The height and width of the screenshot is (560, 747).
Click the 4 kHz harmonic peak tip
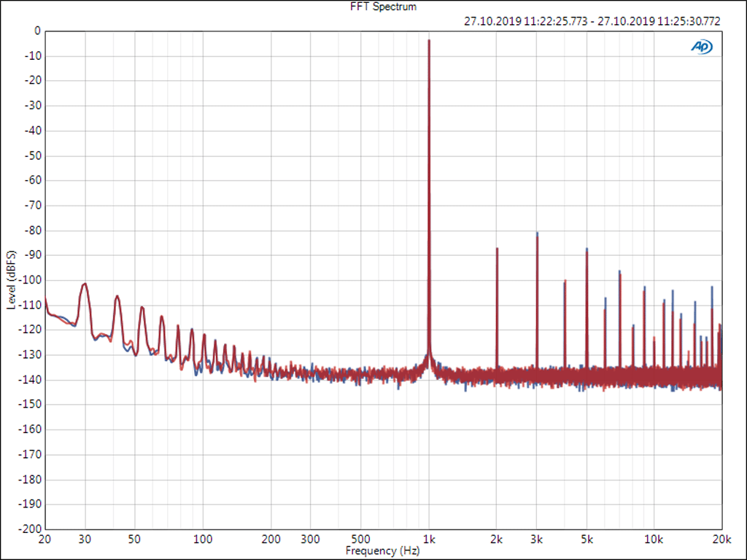(565, 281)
